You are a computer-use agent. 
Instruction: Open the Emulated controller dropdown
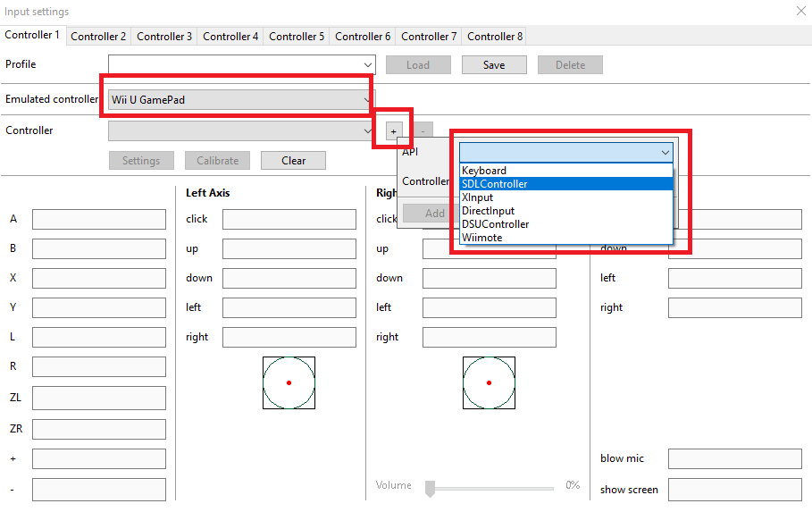(x=242, y=99)
